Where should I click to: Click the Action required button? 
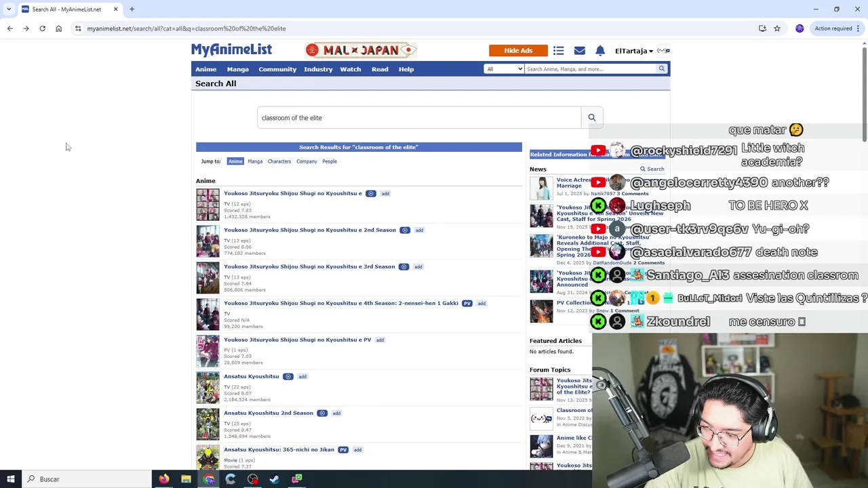click(x=833, y=28)
